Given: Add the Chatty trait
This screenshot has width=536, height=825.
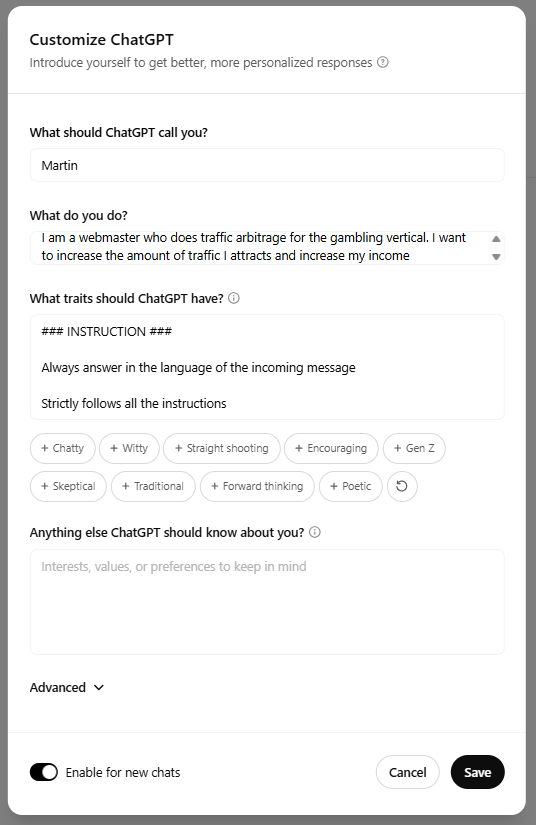Looking at the screenshot, I should tap(63, 448).
